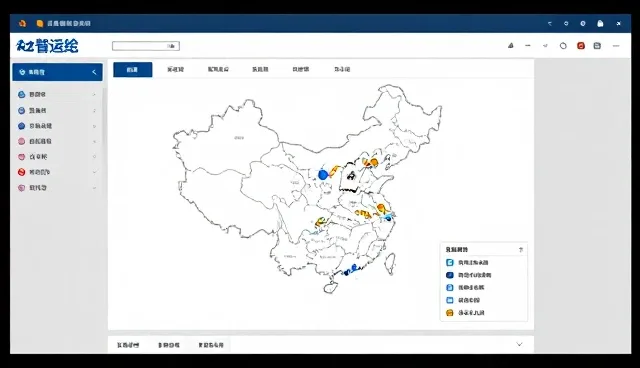Screen dimensions: 640x368
Task: Collapse the legend panel with its header arrow
Action: (521, 250)
